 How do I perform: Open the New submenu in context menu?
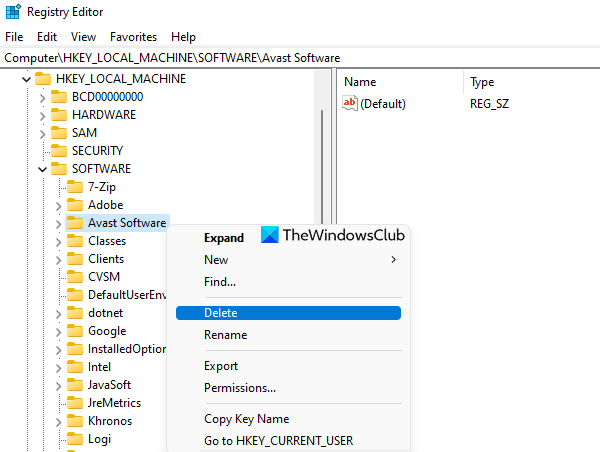289,260
